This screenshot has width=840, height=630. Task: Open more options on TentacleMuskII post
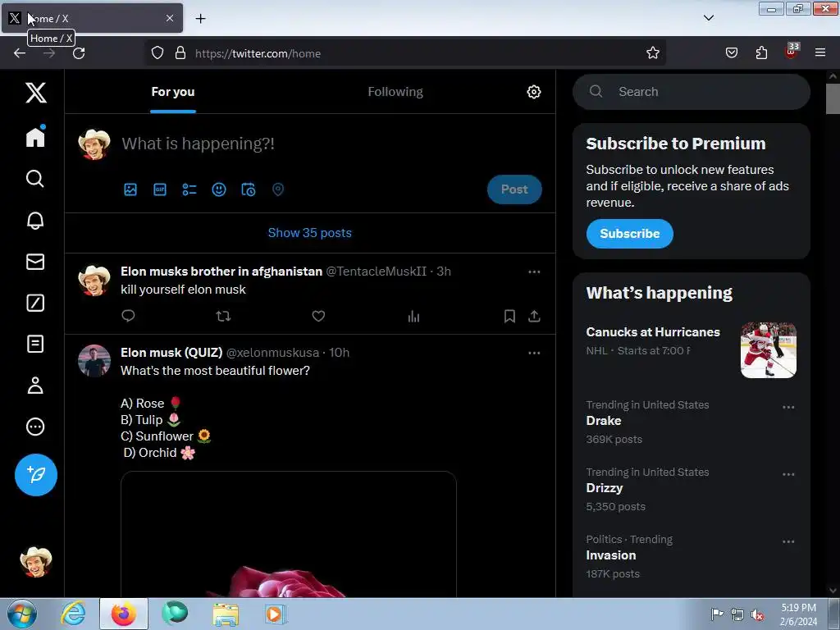pos(534,272)
